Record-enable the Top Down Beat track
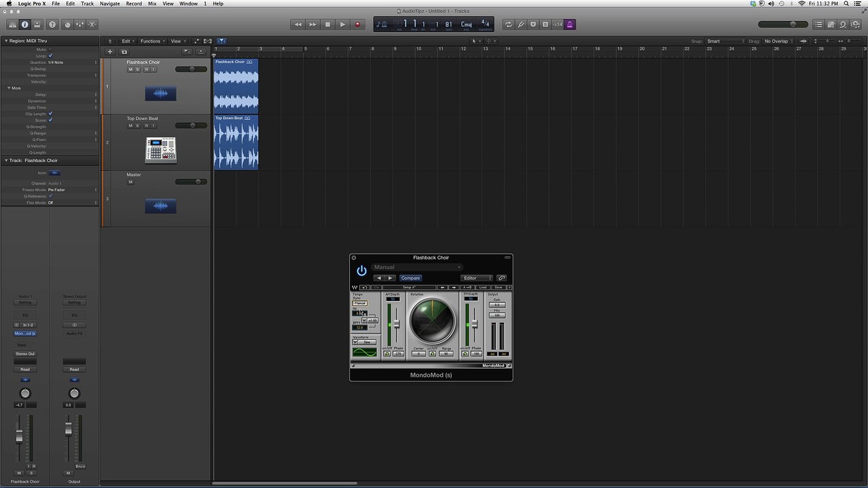Screen dimensions: 868x488 (146, 125)
